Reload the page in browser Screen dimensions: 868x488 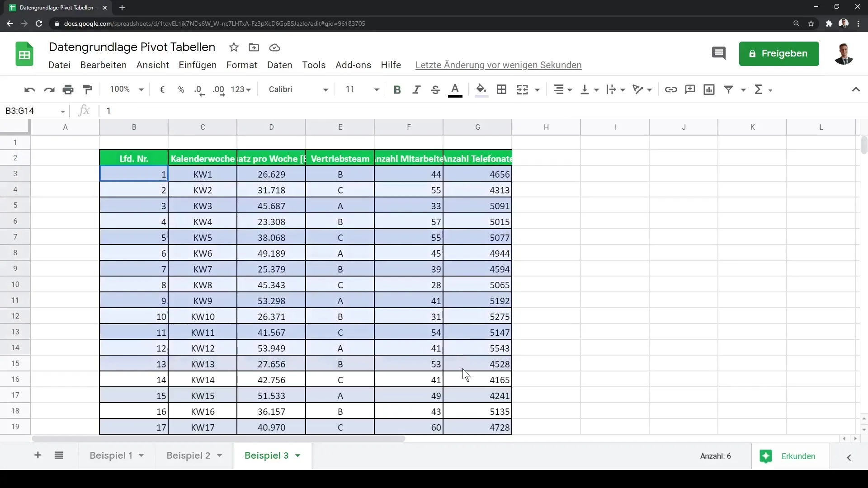[39, 23]
